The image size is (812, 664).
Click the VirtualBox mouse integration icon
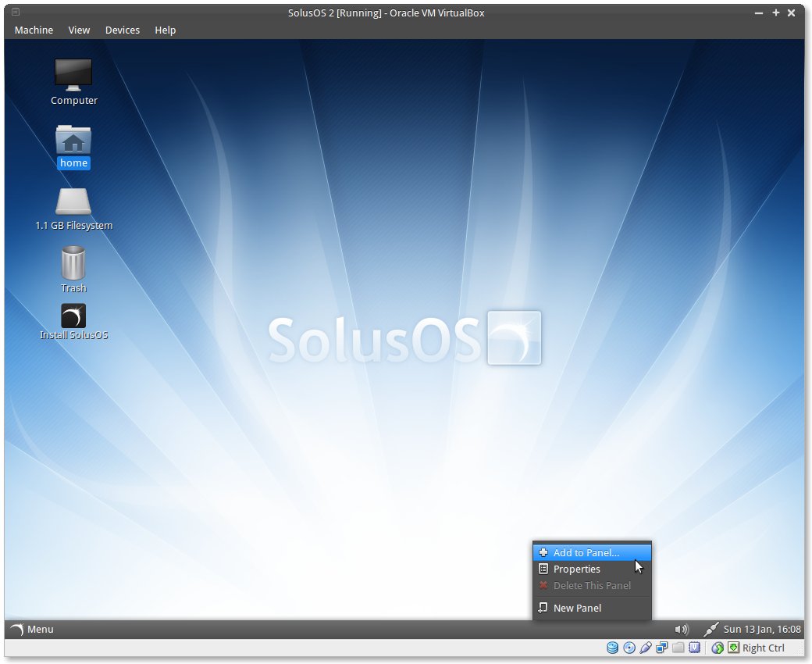718,648
